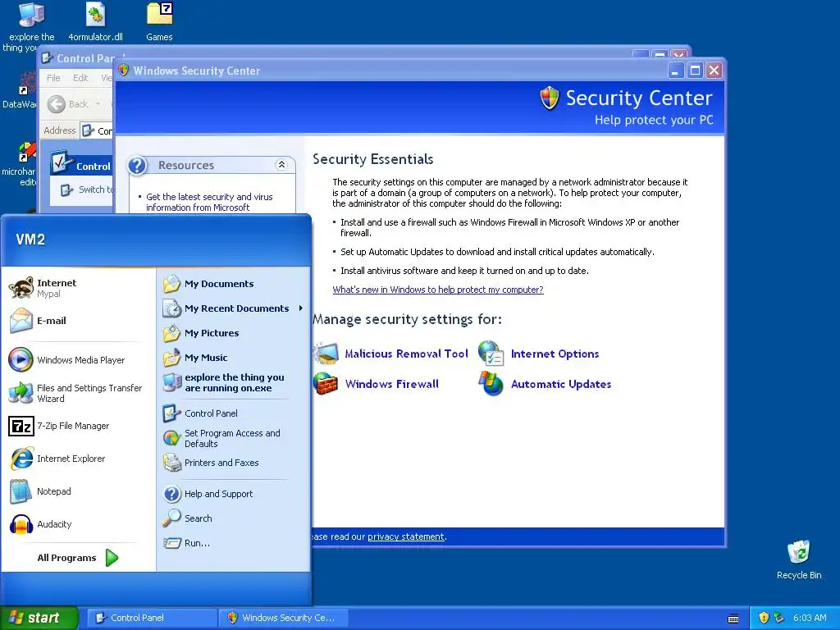Screen dimensions: 840x630
Task: Launch Internet Explorer icon in Start menu
Action: coord(21,459)
